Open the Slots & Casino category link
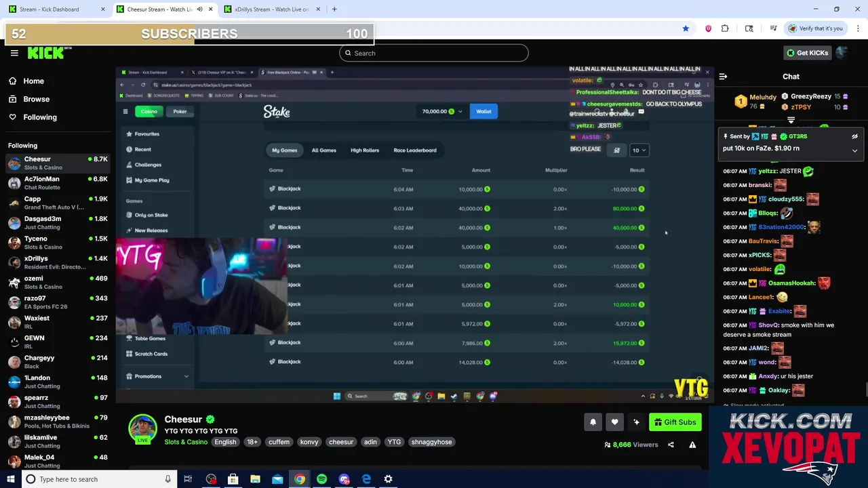868x488 pixels. [186, 442]
